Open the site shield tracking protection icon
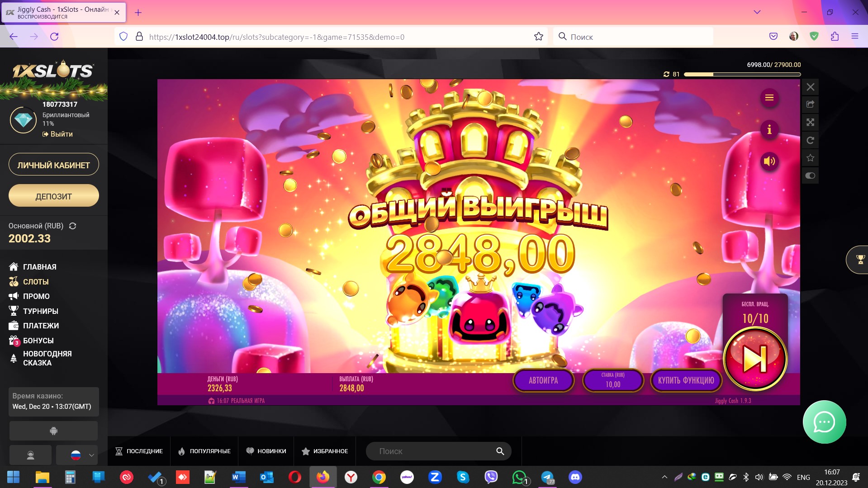This screenshot has width=868, height=488. [123, 37]
